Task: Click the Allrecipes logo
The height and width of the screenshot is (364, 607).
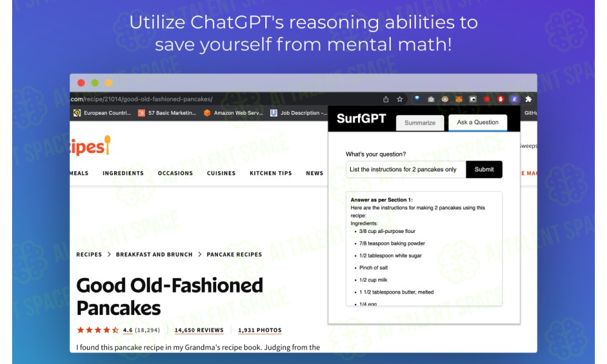Action: [x=90, y=146]
